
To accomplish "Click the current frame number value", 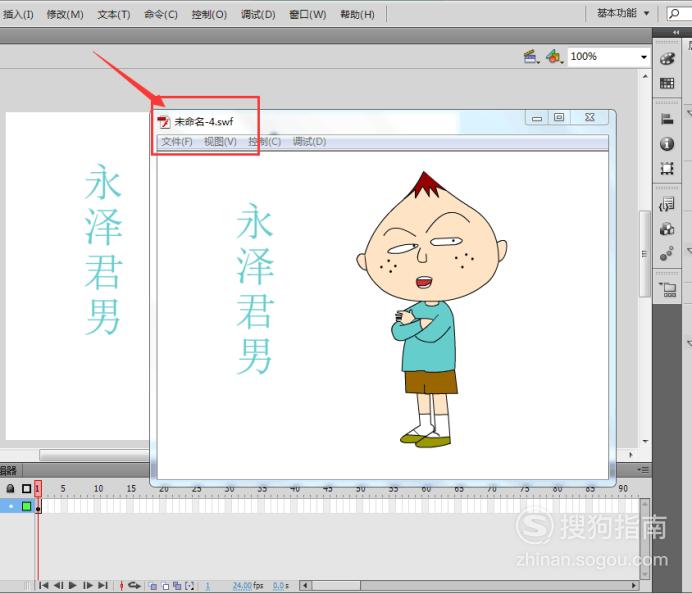I will coord(207,586).
